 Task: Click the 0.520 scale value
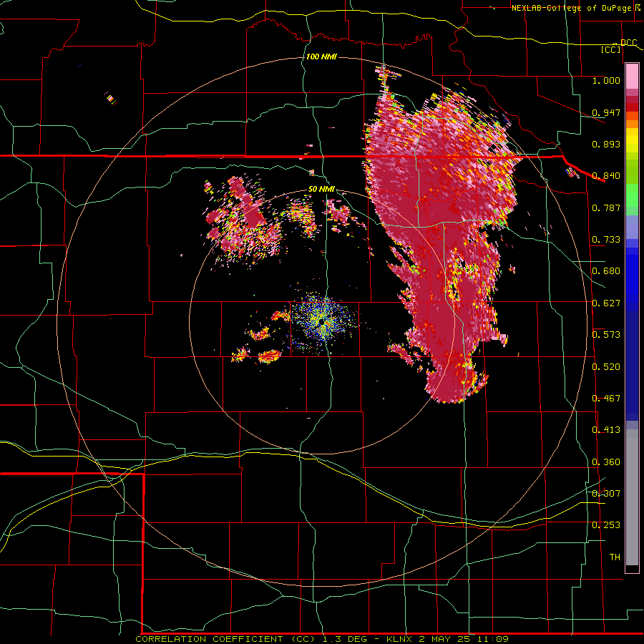click(x=606, y=367)
